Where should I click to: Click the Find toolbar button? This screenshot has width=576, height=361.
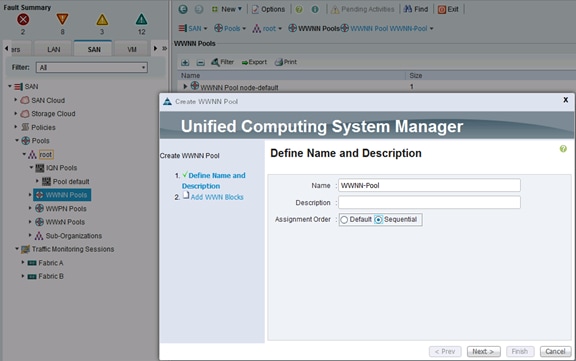416,9
